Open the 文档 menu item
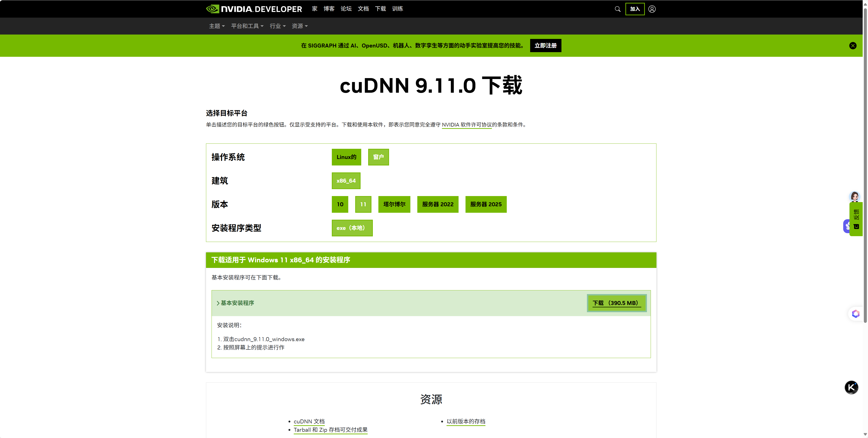The width and height of the screenshot is (868, 438). tap(363, 9)
